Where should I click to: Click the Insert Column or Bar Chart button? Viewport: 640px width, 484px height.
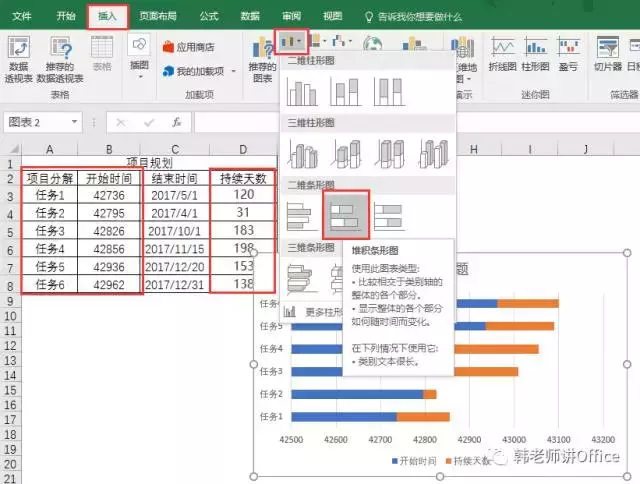click(x=291, y=41)
